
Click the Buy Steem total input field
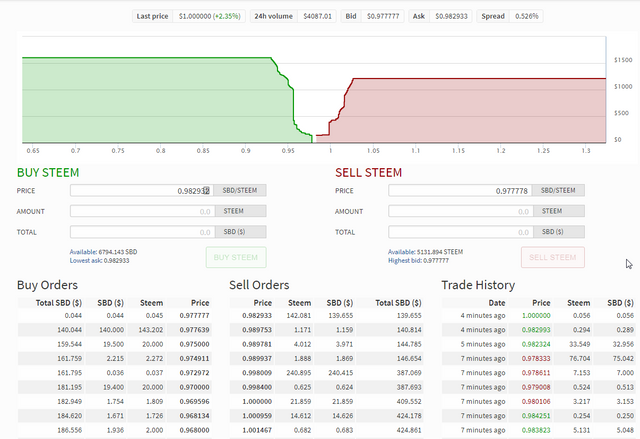(x=142, y=232)
